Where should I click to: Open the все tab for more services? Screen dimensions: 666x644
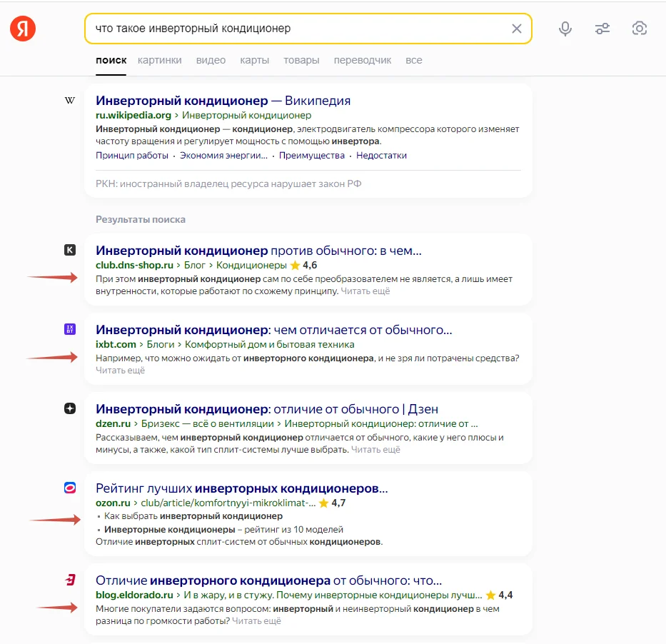click(x=414, y=60)
